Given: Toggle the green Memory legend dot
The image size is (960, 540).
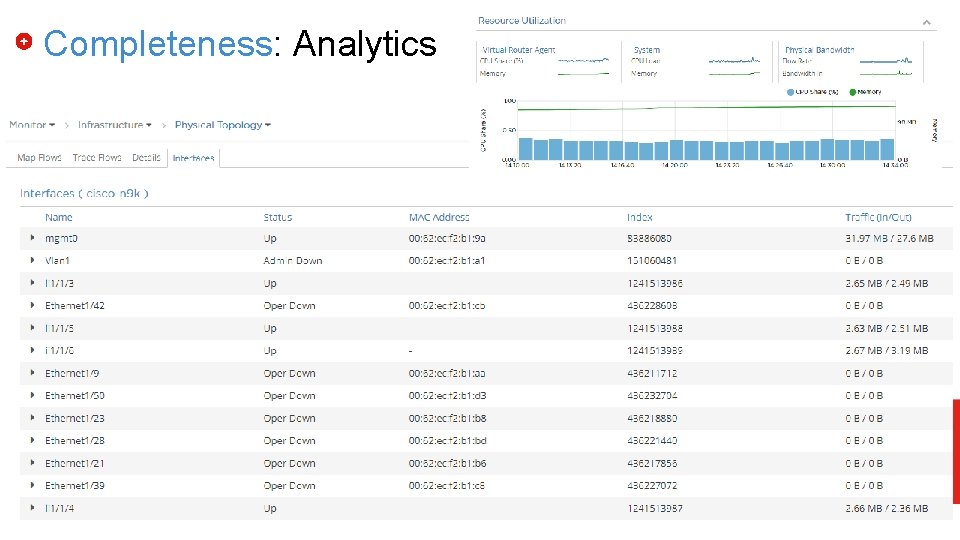Looking at the screenshot, I should pos(852,92).
